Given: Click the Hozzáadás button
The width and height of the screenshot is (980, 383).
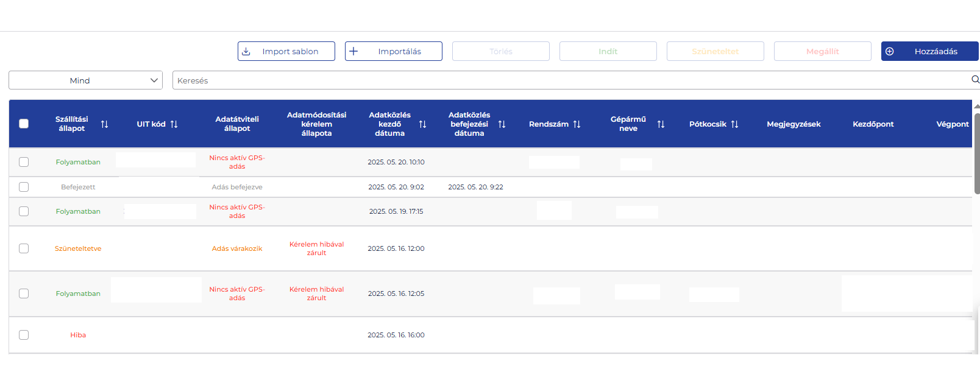Looking at the screenshot, I should tap(929, 51).
